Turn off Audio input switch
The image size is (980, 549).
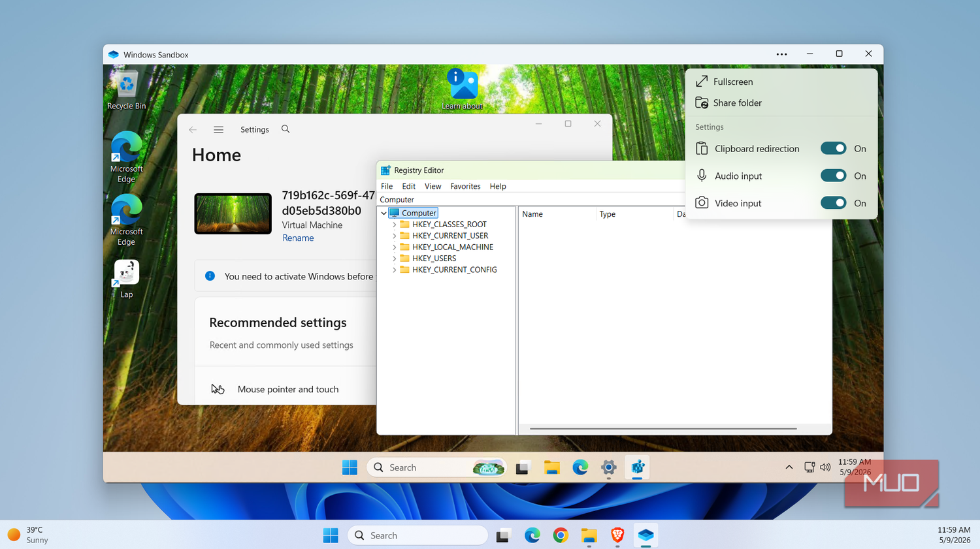point(833,176)
